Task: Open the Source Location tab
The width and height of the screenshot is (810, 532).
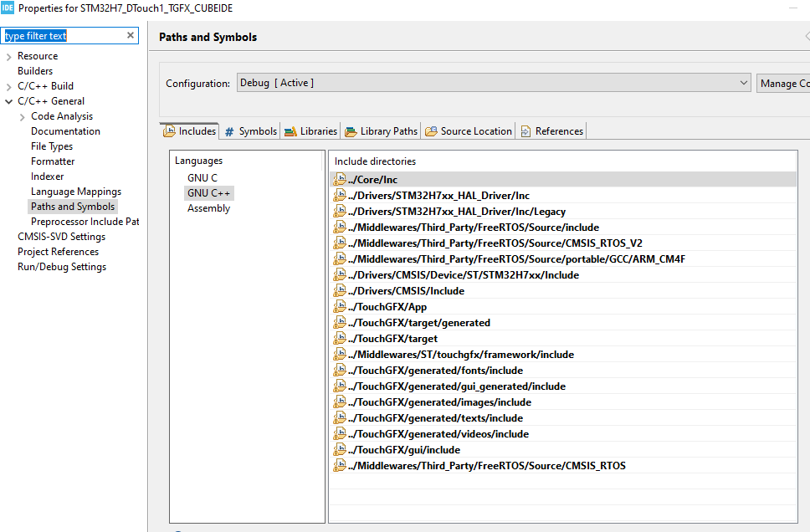Action: pos(475,131)
